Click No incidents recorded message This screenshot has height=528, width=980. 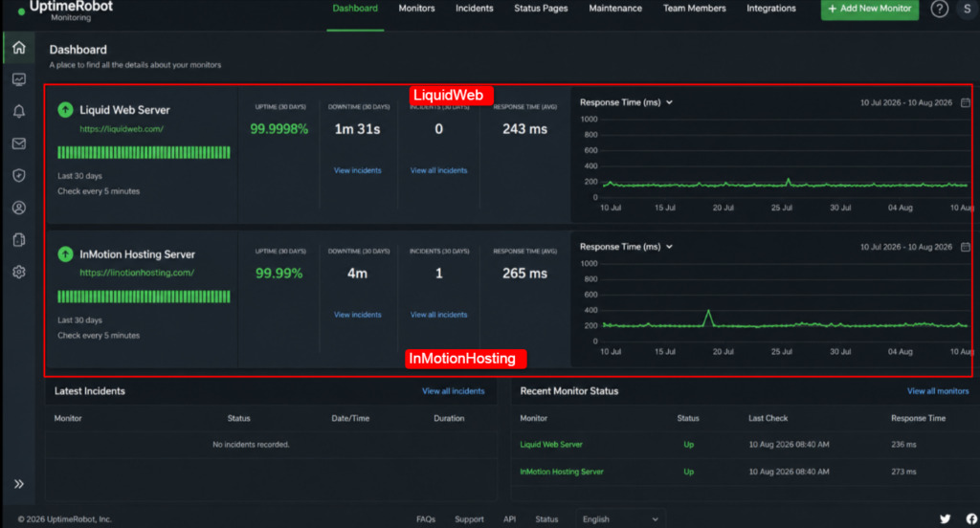(x=251, y=445)
